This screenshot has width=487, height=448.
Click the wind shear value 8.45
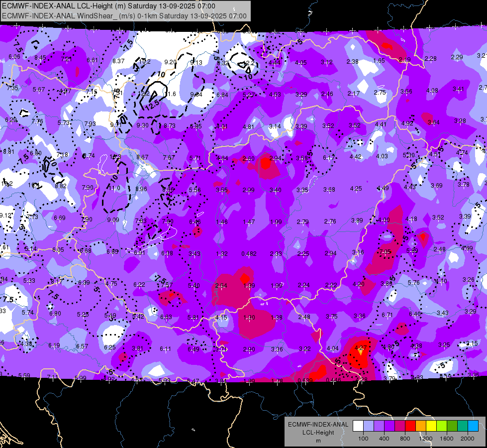tap(40, 58)
